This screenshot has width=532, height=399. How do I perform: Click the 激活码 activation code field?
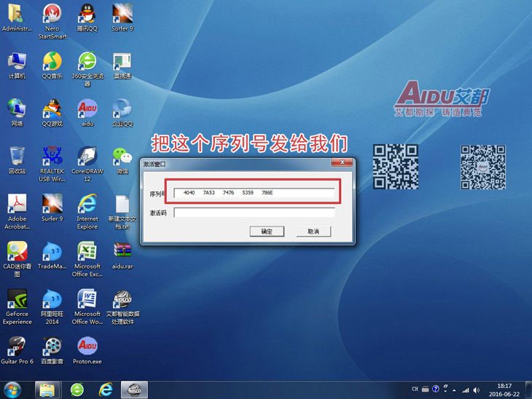click(254, 213)
